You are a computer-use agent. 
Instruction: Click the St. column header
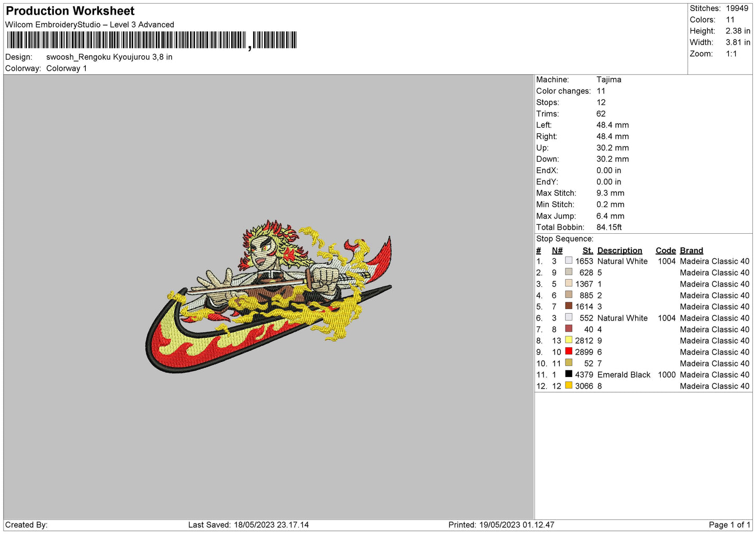(588, 251)
